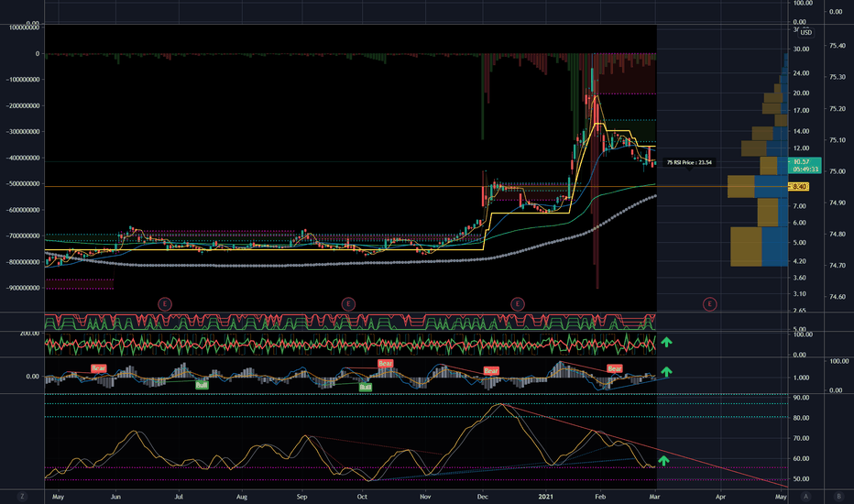The width and height of the screenshot is (854, 504).
Task: Click the Bear label near October
Action: 386,364
